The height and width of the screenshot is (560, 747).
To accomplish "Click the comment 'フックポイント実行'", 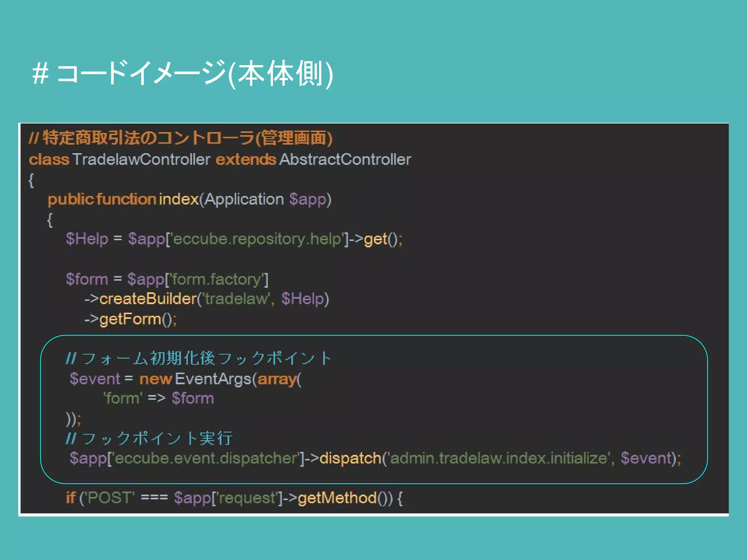I will coord(157,438).
